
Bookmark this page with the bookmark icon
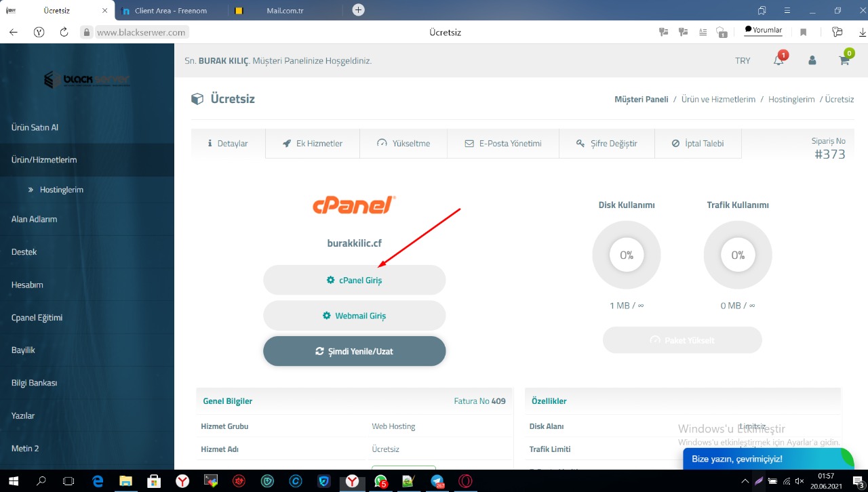tap(804, 32)
